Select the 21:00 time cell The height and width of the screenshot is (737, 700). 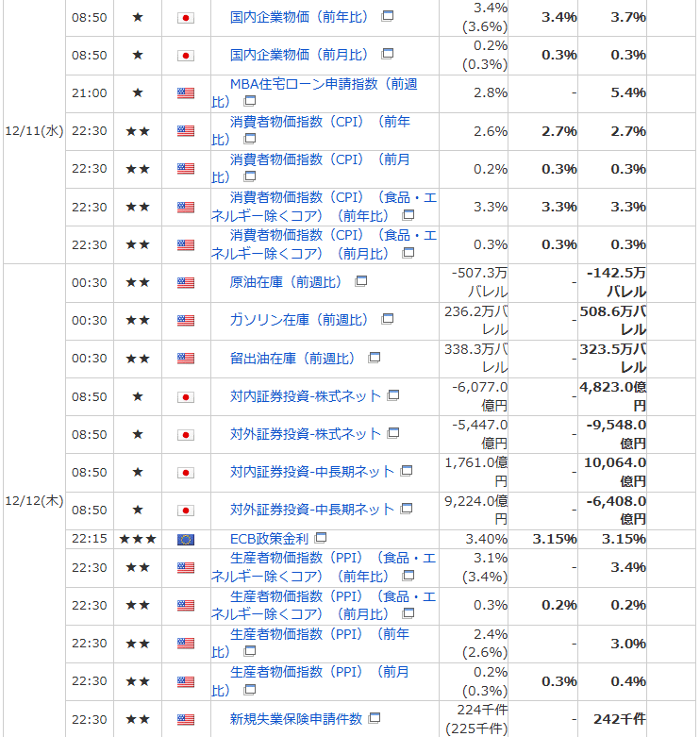90,93
